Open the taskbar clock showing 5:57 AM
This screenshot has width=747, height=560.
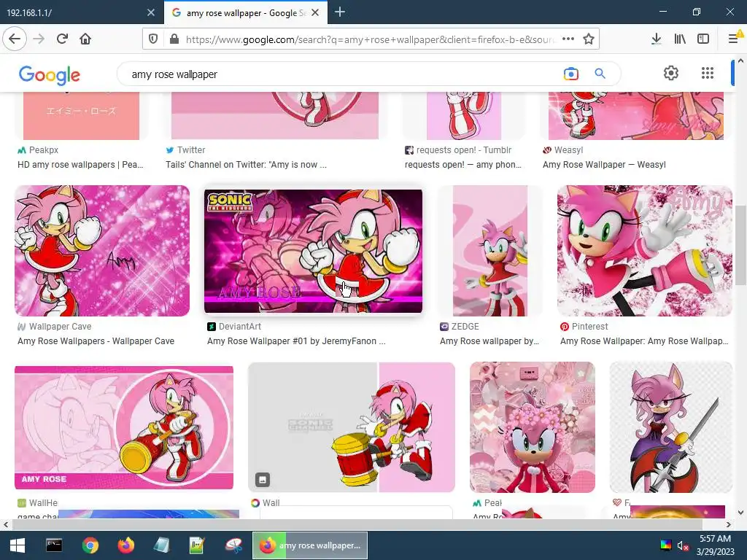(715, 545)
